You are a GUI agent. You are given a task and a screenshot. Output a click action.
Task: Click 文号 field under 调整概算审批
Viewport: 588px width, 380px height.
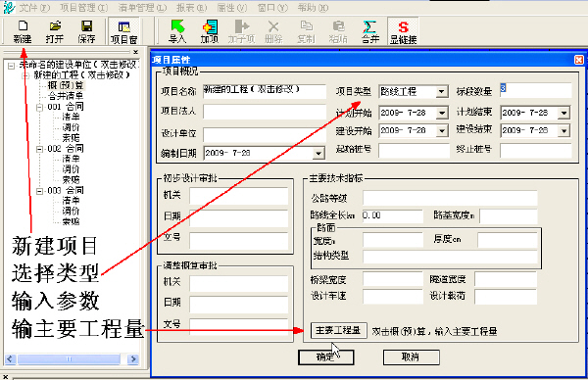point(239,326)
